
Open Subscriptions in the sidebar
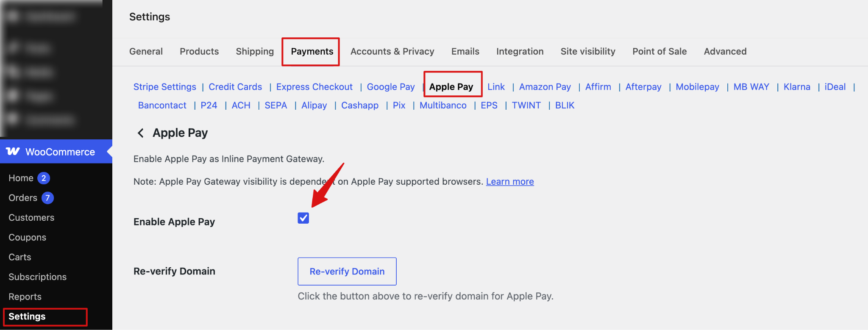click(x=37, y=277)
